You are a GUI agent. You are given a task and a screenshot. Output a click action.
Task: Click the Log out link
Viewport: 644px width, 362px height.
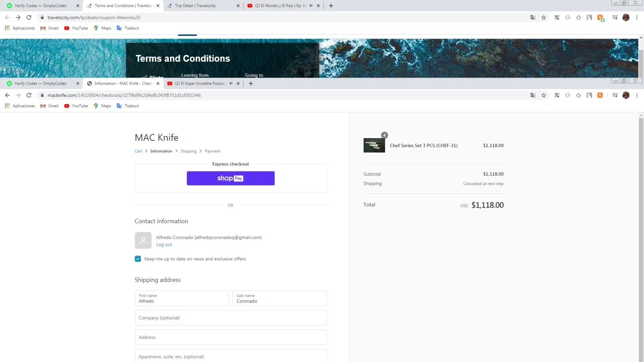[x=164, y=244]
